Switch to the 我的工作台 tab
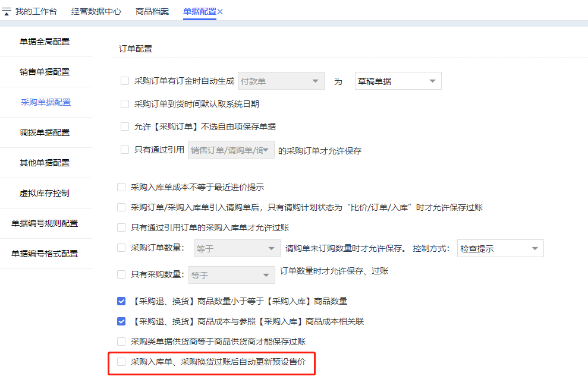 tap(36, 11)
